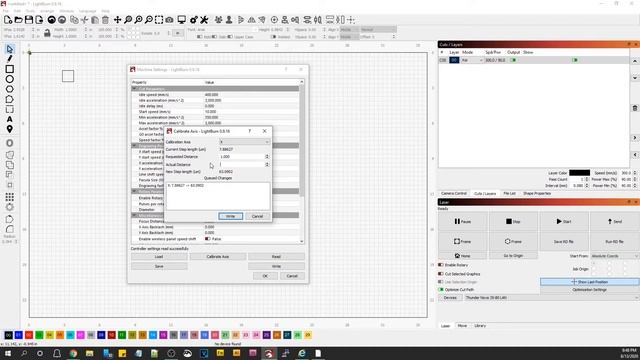Choose the Draw Lines pencil tool
640x360 pixels.
[x=9, y=59]
